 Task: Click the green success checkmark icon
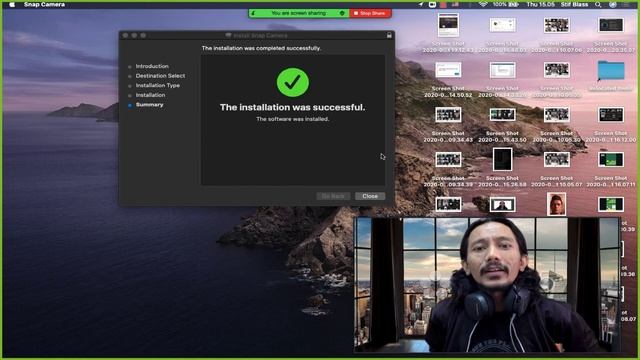coord(292,82)
